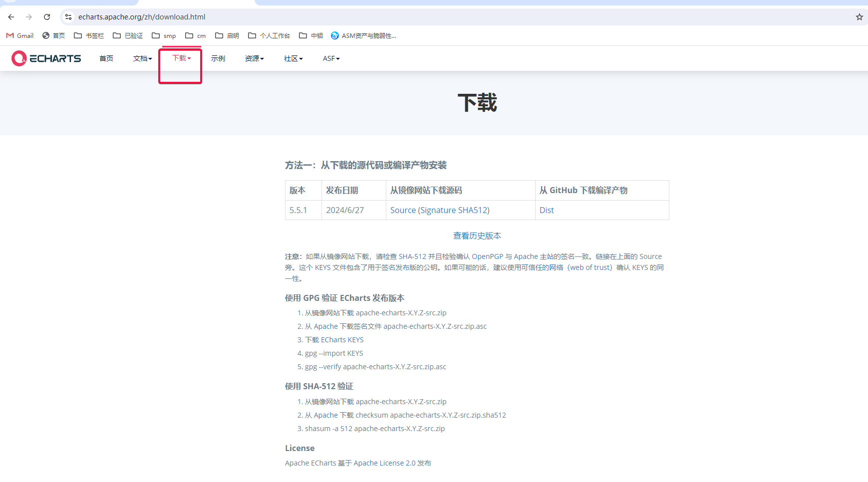This screenshot has width=868, height=482.
Task: Open the Apache License 2.0 link
Action: point(384,463)
